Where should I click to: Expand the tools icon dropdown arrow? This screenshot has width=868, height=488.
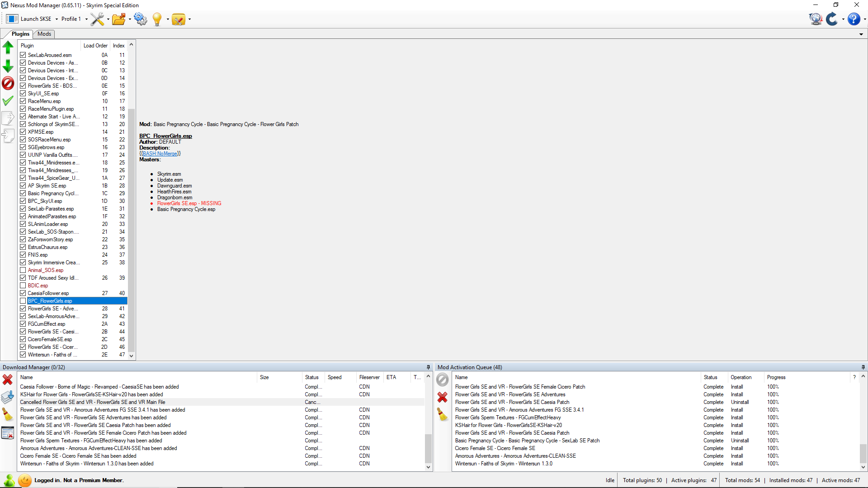pos(108,19)
